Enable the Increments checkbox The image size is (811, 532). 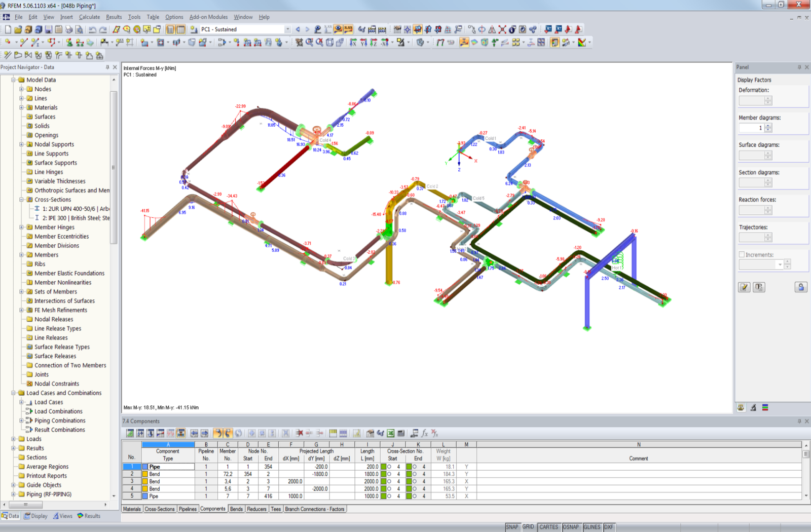(x=742, y=255)
